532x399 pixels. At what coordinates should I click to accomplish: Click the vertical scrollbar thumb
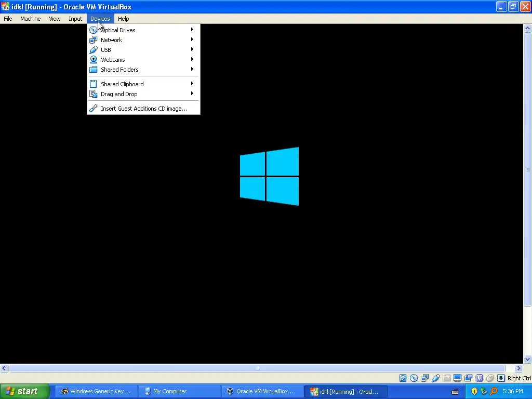tap(527, 170)
